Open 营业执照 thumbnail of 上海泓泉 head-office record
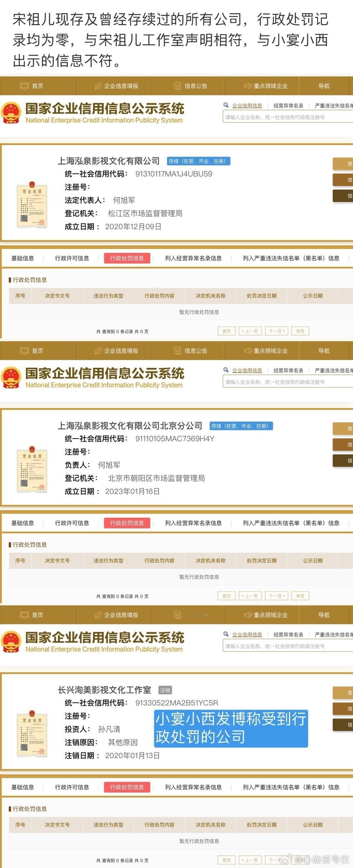Viewport: 353px width, 868px height. [x=32, y=205]
